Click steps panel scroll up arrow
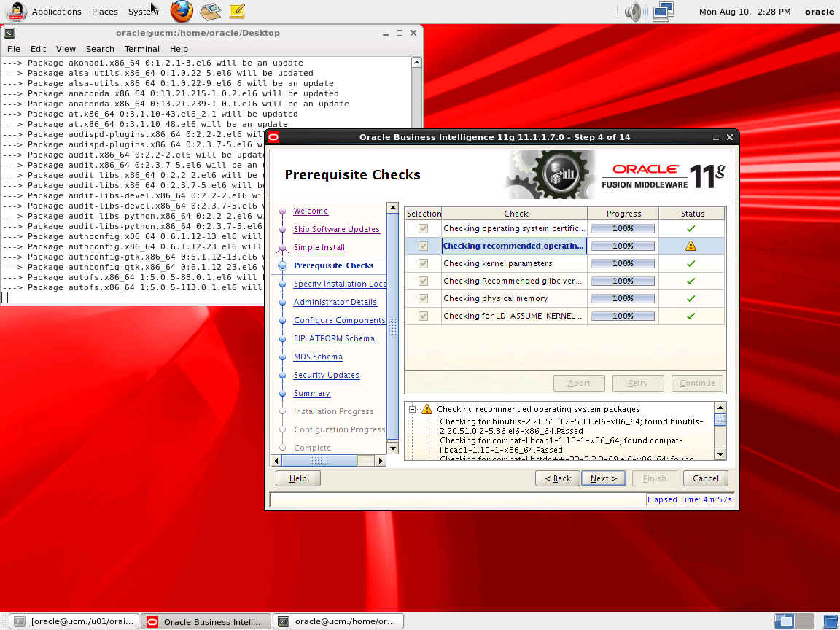840x630 pixels. click(393, 207)
